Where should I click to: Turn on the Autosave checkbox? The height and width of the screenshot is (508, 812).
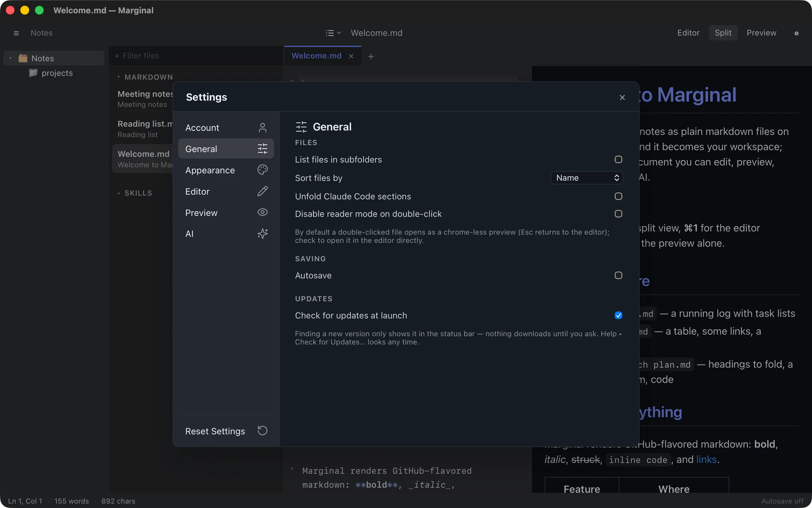tap(618, 276)
